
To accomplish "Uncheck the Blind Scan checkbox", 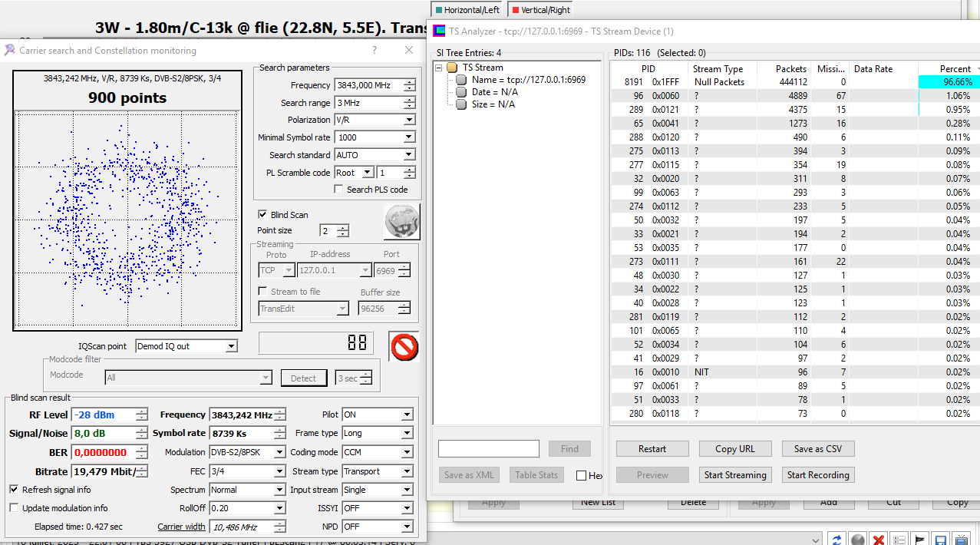I will (263, 215).
